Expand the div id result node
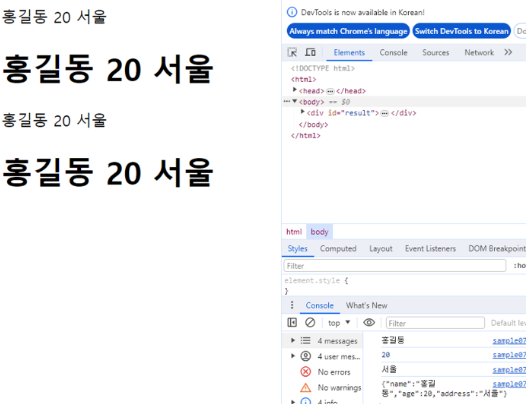 point(303,112)
